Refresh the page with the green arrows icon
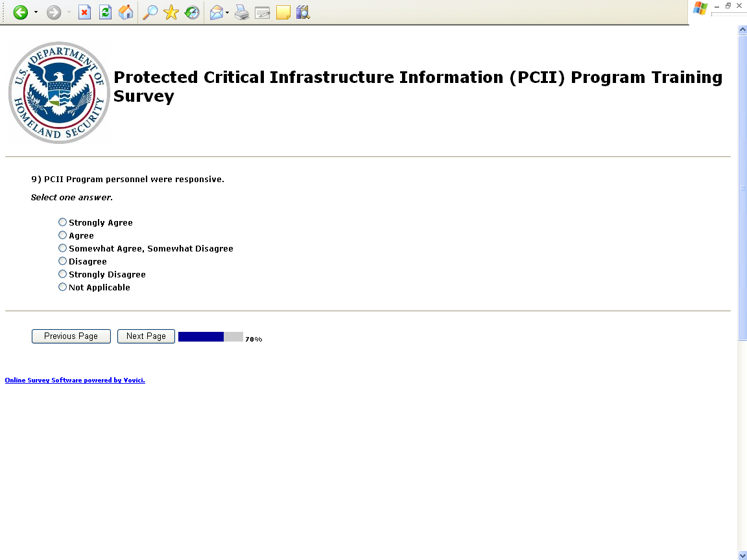Screen dimensions: 747x560 click(105, 12)
